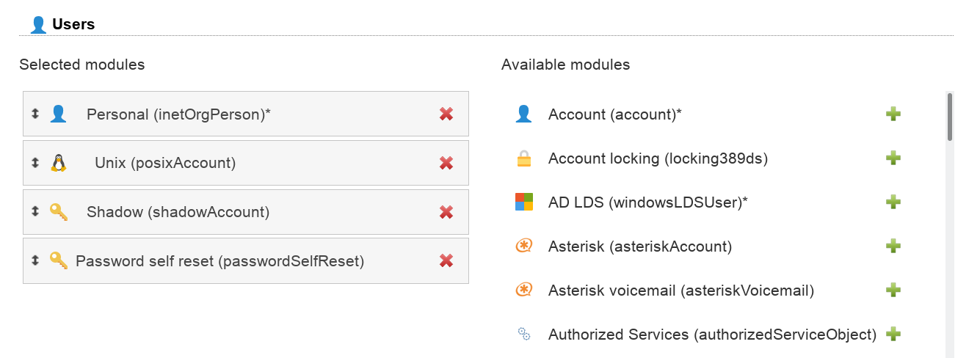Click the sort handle for Password self reset

click(x=35, y=260)
